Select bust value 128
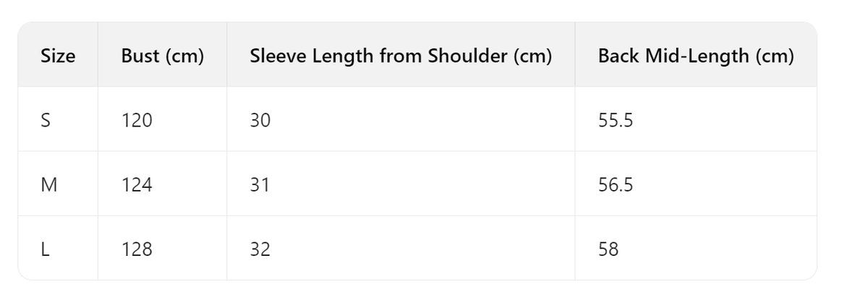Viewport: 868px width, 305px height. 137,249
